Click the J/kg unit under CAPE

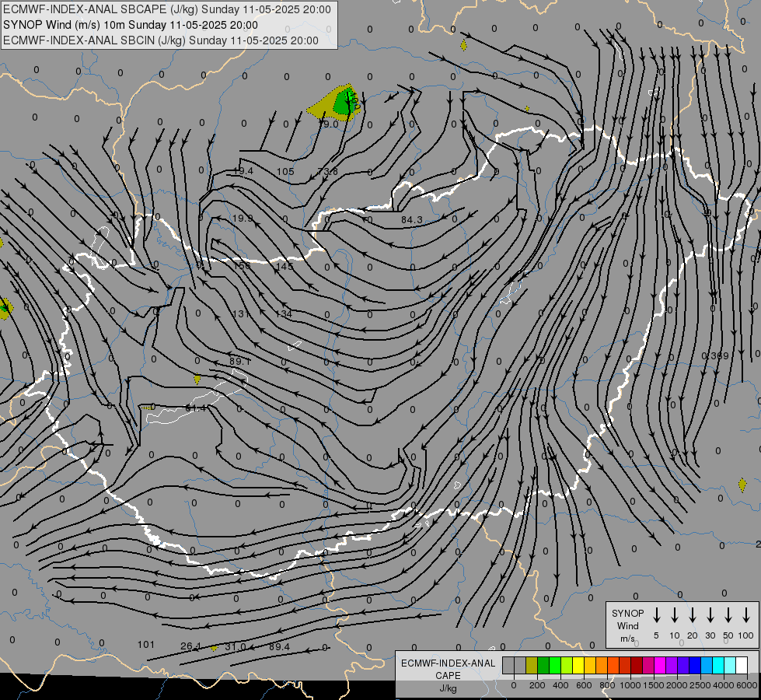[448, 688]
